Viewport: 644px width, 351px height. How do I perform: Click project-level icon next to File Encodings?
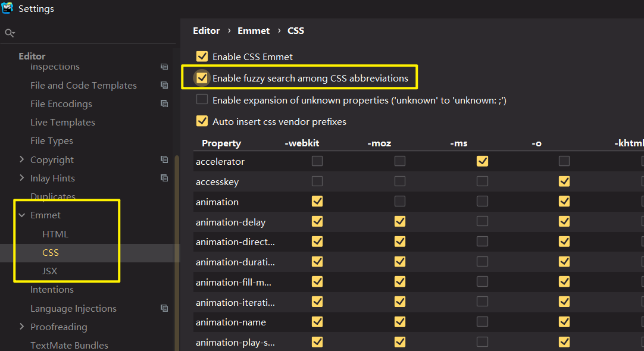[164, 104]
